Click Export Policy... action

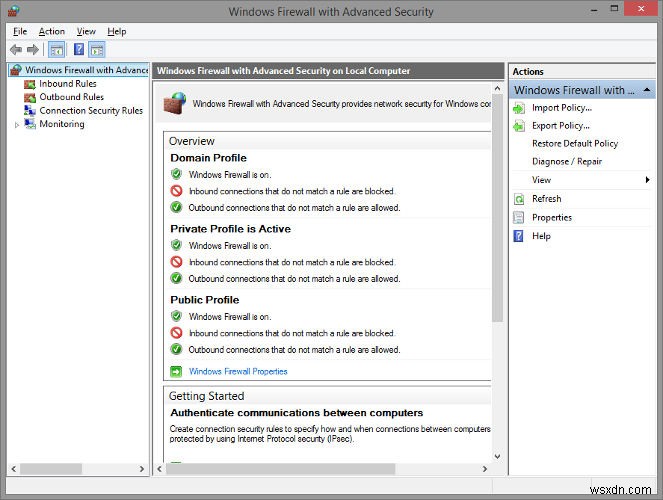point(561,126)
